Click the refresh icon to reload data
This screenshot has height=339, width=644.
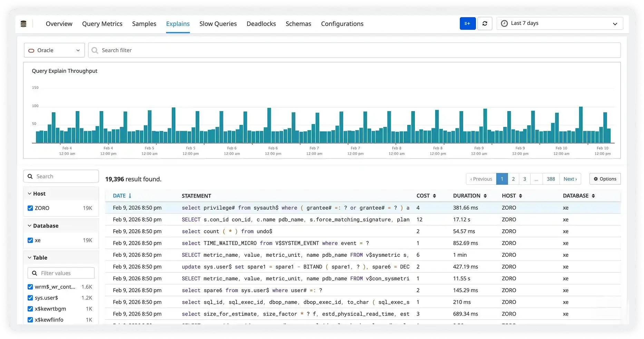pyautogui.click(x=485, y=23)
